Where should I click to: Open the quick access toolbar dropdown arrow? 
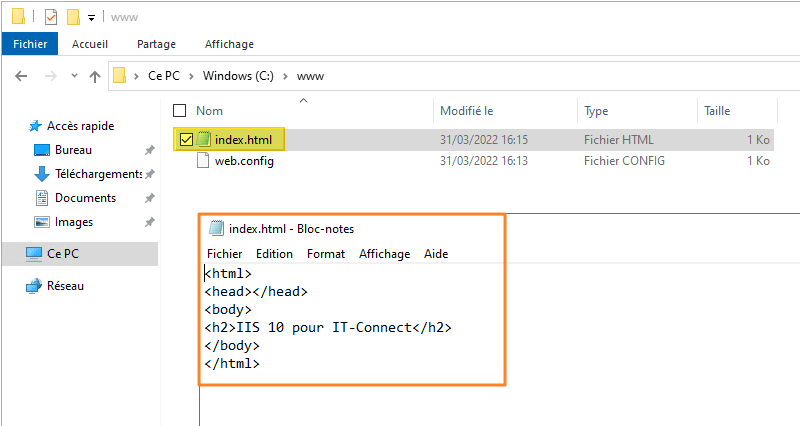92,18
